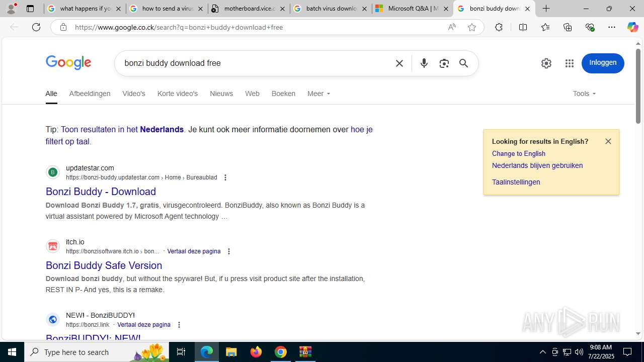Open Browser essentials icon
The width and height of the screenshot is (644, 362).
[x=590, y=27]
